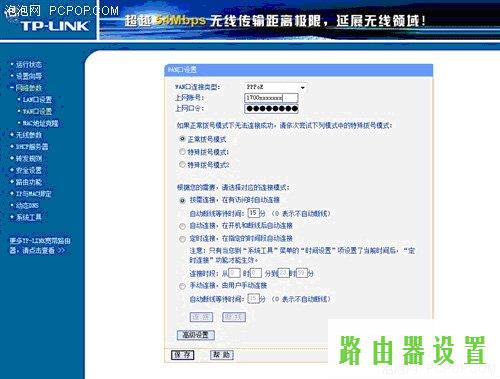
Task: Open the 设置向导 menu item
Action: (x=29, y=76)
